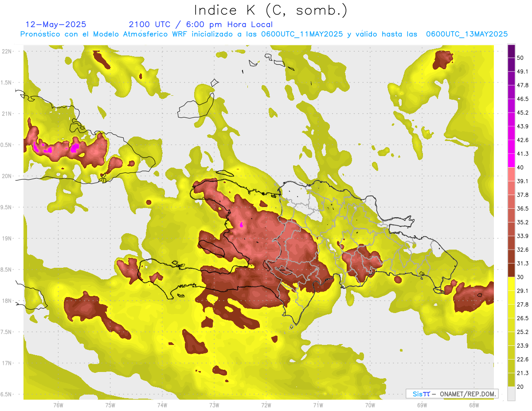Image resolution: width=532 pixels, height=411 pixels.
Task: Click the legend value "43.9"
Action: pyautogui.click(x=523, y=126)
